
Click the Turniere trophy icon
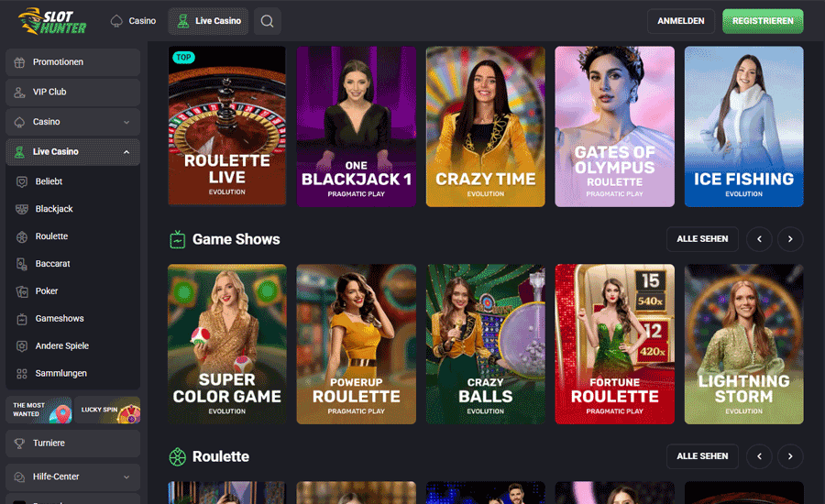pos(19,443)
